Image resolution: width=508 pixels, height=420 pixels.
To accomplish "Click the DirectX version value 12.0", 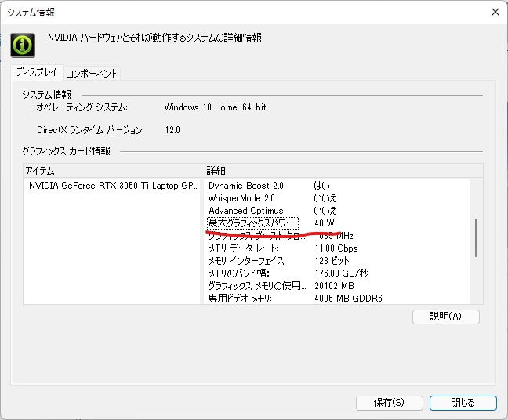I will pos(172,130).
